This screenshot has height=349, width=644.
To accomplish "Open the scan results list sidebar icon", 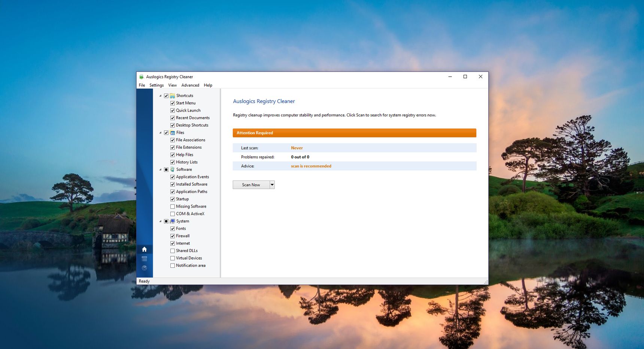I will point(144,259).
